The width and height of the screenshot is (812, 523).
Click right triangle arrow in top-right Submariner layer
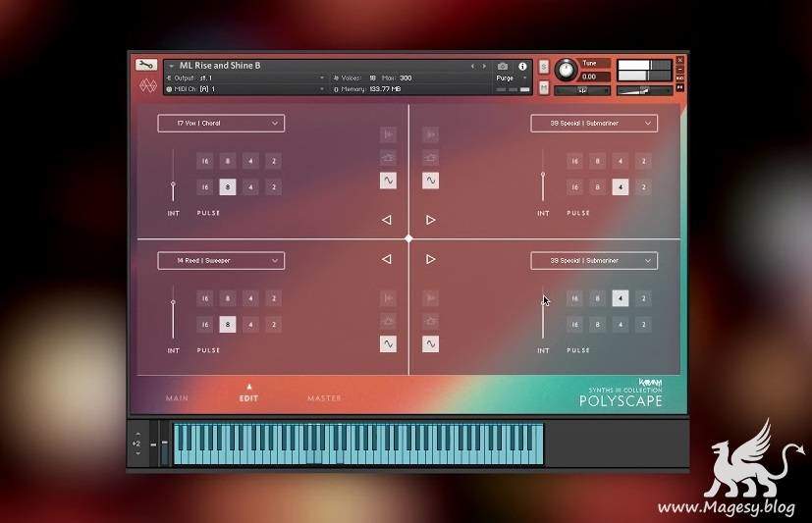(430, 220)
